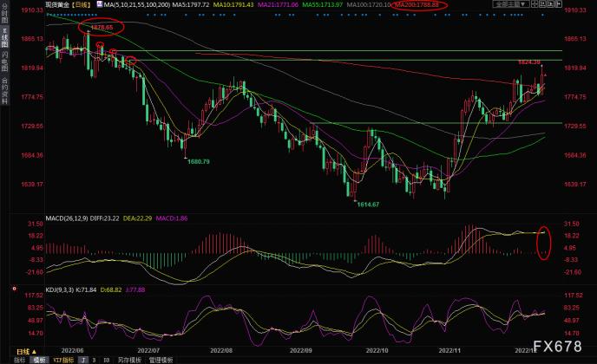
Task: Switch to the 闪电图 sidebar tab
Action: (4, 62)
